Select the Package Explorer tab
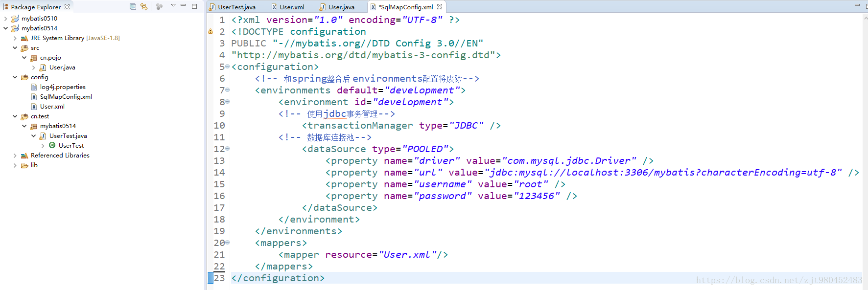 point(36,7)
